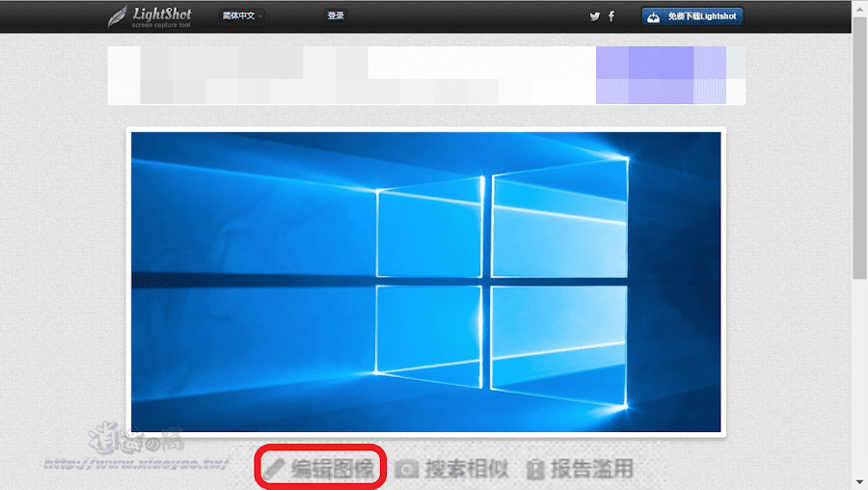Click the pencil icon beside 编辑图像
The height and width of the screenshot is (490, 868).
[274, 469]
